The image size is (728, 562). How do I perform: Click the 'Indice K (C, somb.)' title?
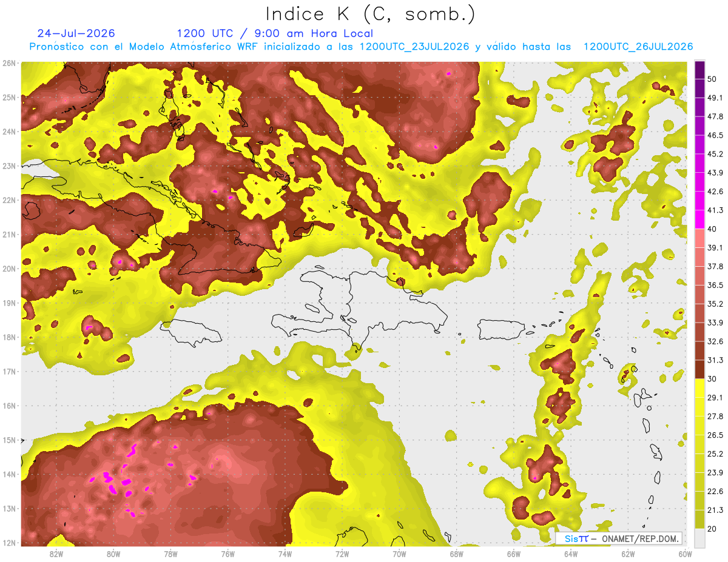(370, 14)
